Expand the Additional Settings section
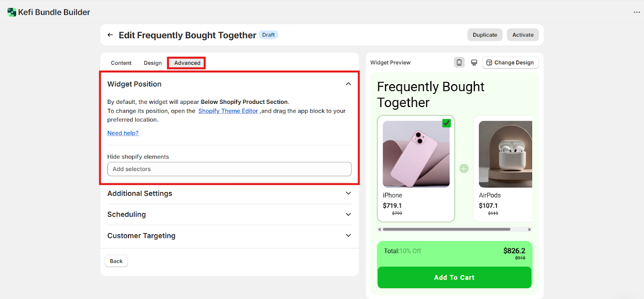Image resolution: width=644 pixels, height=299 pixels. [x=348, y=194]
